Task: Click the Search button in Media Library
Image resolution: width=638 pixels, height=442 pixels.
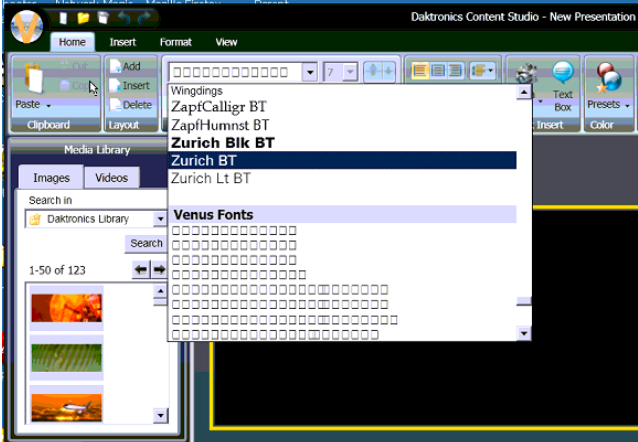Action: (145, 243)
